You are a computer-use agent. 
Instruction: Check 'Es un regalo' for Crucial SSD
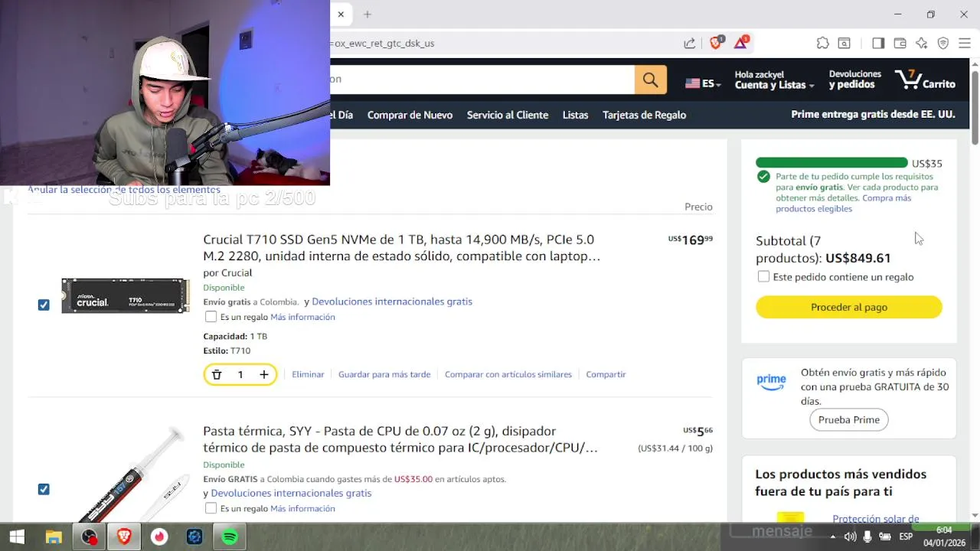tap(211, 317)
